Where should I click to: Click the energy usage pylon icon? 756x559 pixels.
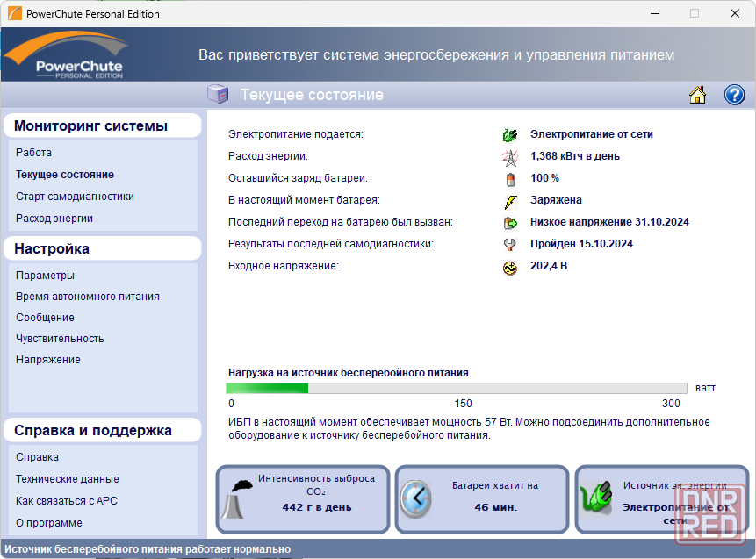pos(510,157)
